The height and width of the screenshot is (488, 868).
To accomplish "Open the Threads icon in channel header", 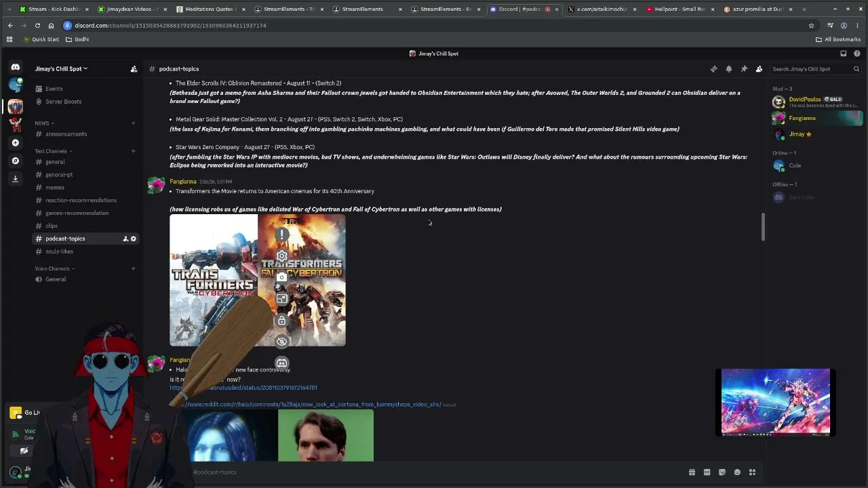I will pyautogui.click(x=713, y=69).
